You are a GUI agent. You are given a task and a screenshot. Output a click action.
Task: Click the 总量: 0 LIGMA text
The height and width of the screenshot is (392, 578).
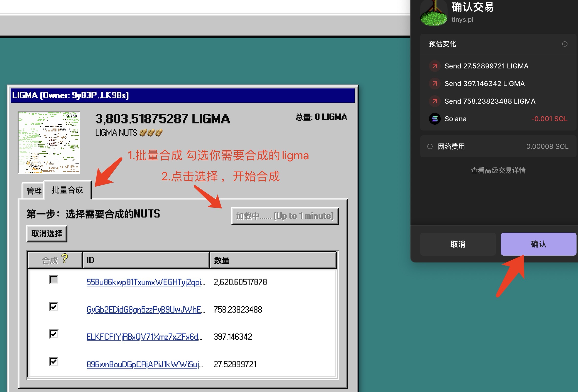321,117
